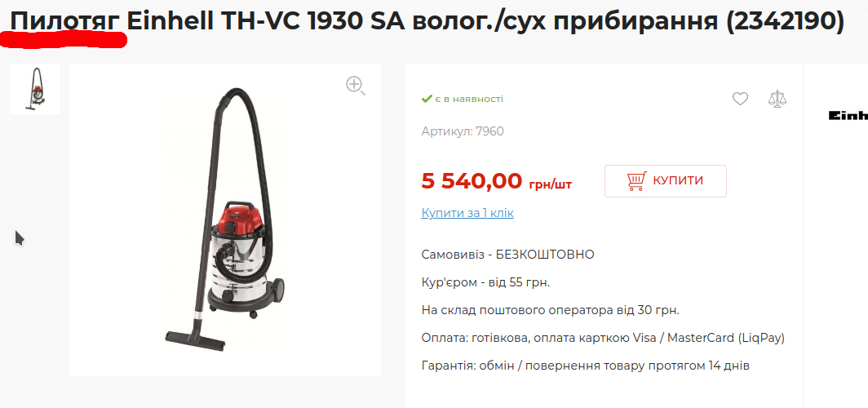
Task: Click the Гарантія: обмін / повернення line
Action: pyautogui.click(x=585, y=366)
